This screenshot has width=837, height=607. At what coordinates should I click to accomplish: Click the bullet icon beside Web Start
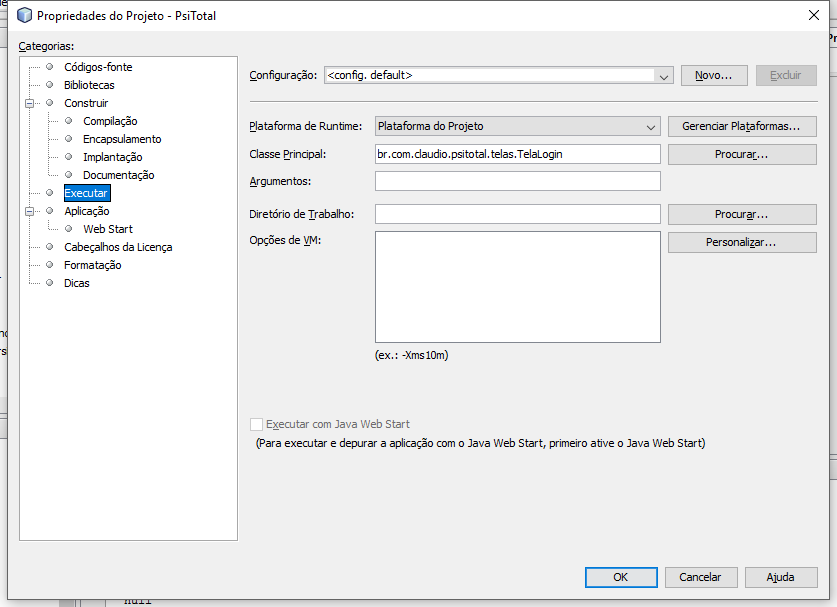point(68,228)
